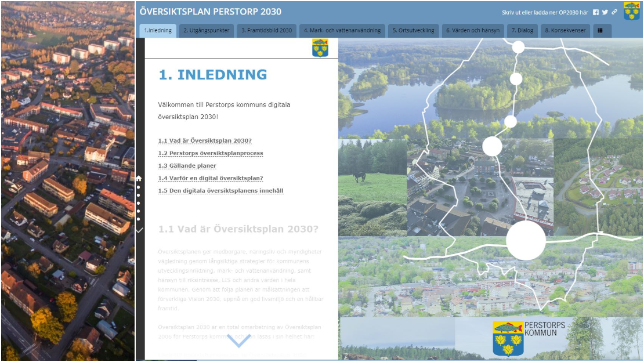
Task: Click the first section dot below the home icon
Action: click(139, 187)
